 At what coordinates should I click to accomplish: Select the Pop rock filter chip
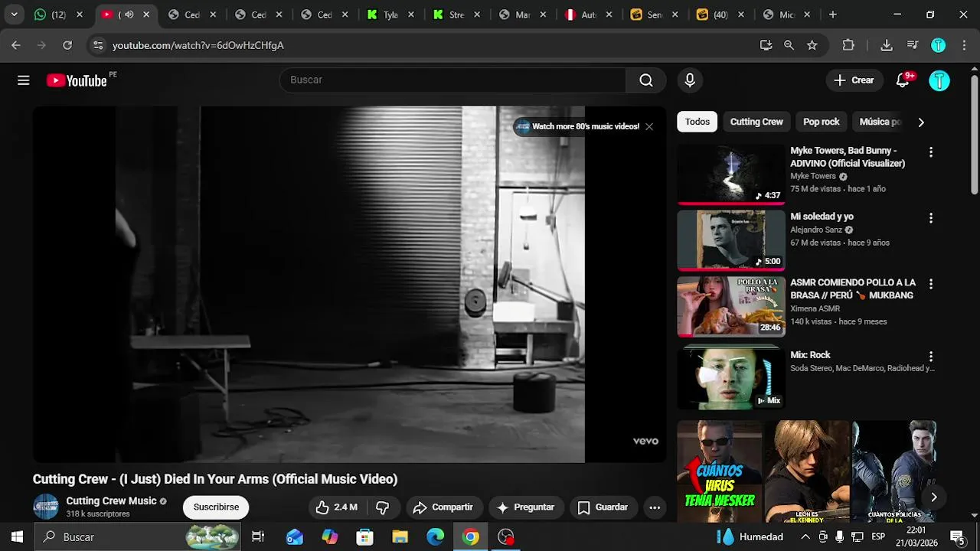[822, 122]
